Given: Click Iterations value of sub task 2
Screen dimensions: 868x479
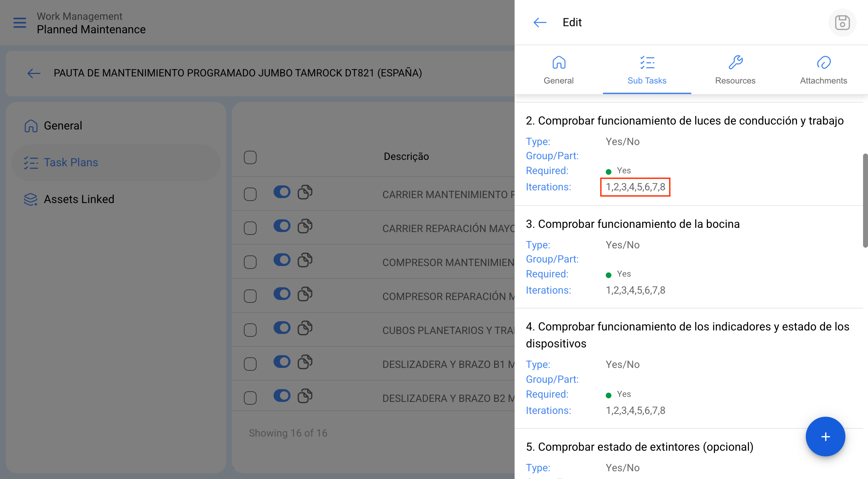Looking at the screenshot, I should click(635, 187).
